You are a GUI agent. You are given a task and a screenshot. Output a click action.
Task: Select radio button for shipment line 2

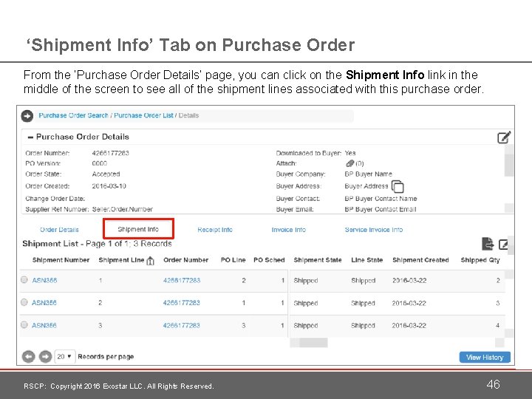[24, 302]
